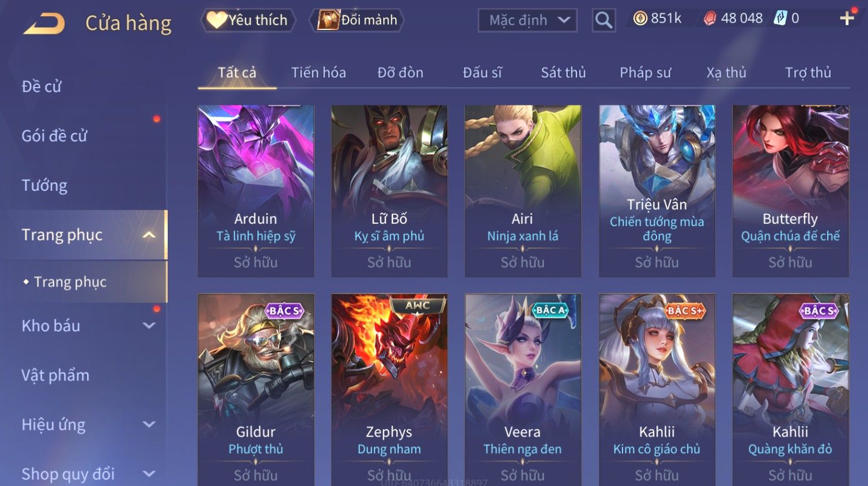Viewport: 868px width, 486px height.
Task: Click the golden back arrow icon
Action: (x=44, y=24)
